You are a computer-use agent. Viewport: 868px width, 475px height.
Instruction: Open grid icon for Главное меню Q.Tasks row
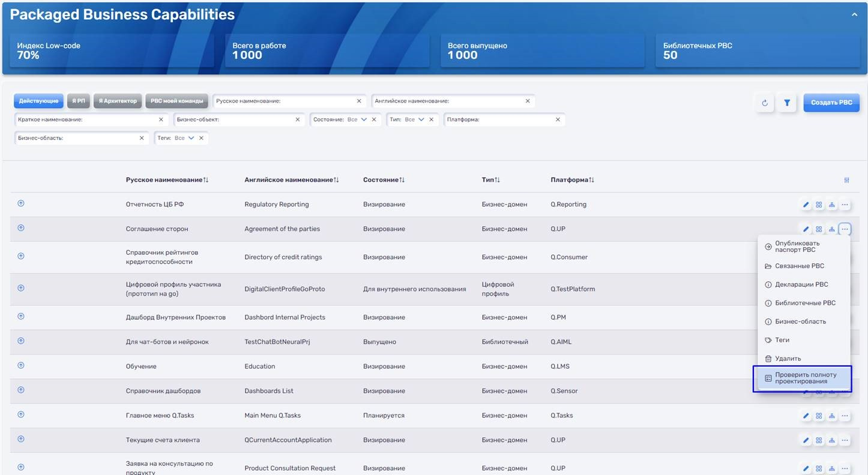point(819,416)
